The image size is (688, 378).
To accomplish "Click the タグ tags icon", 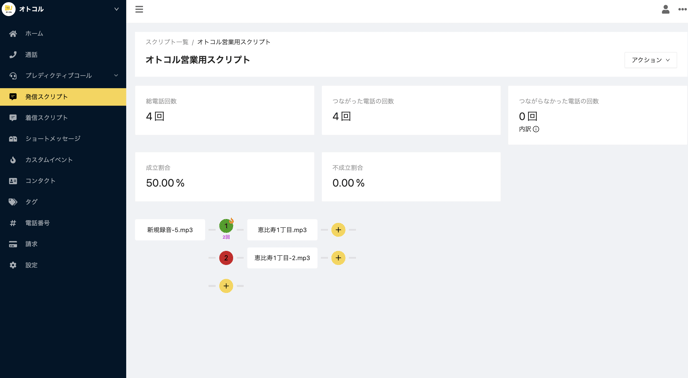I will [13, 202].
